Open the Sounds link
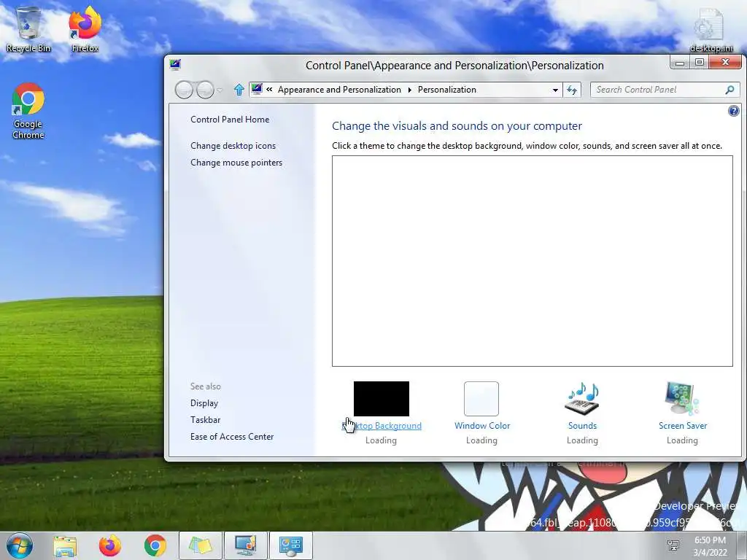 click(582, 426)
